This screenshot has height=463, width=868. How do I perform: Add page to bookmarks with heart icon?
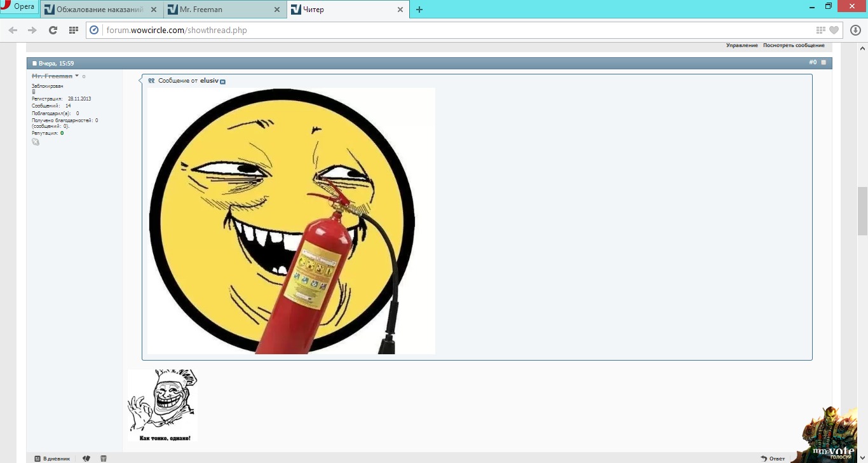[x=834, y=30]
